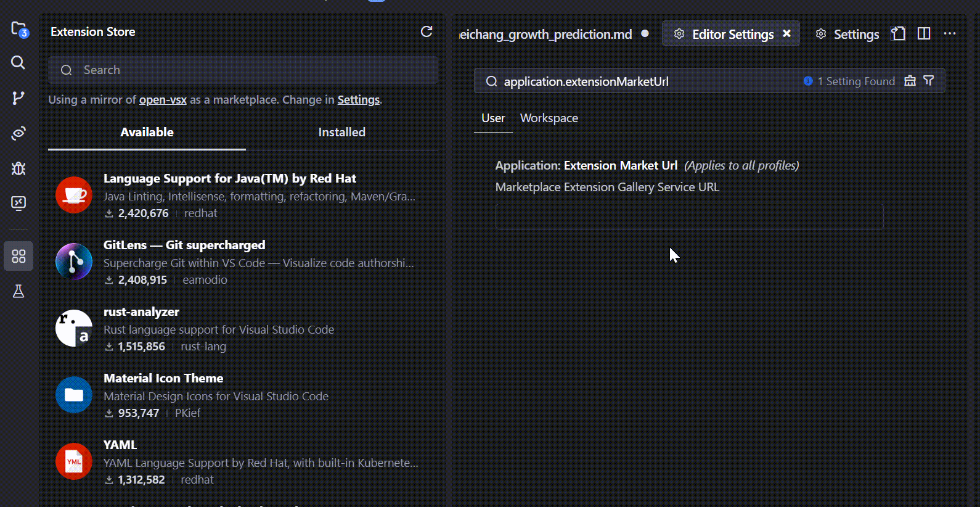This screenshot has height=507, width=980.
Task: Open the Testing flask panel
Action: (18, 291)
